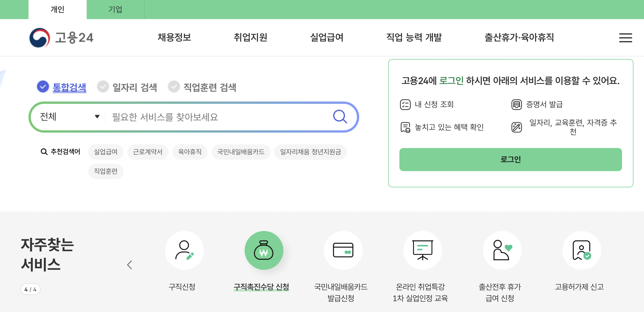The height and width of the screenshot is (312, 644).
Task: Click the 육아휴직 recommended search tag
Action: [x=190, y=152]
